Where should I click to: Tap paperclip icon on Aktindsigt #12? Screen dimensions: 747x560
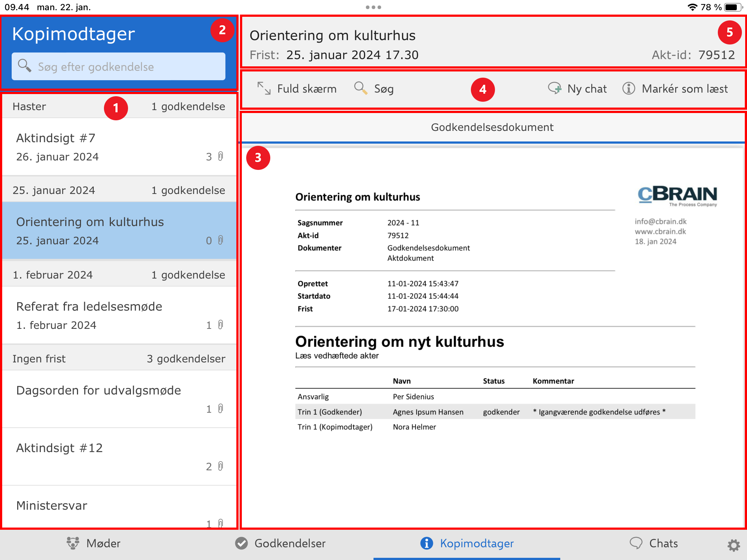pos(221,466)
